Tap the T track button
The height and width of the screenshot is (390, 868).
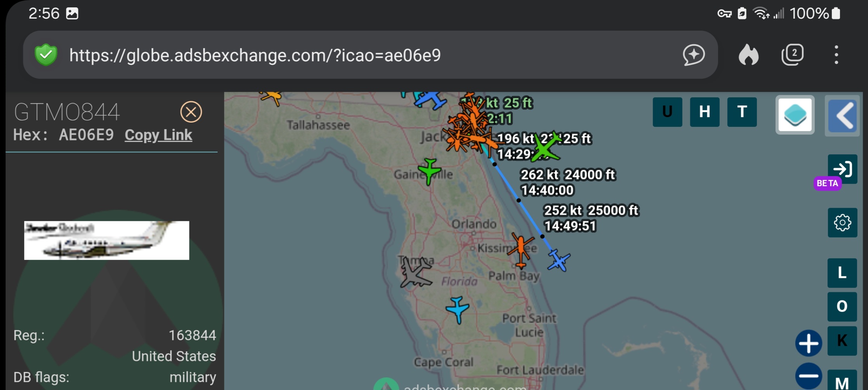pos(742,112)
